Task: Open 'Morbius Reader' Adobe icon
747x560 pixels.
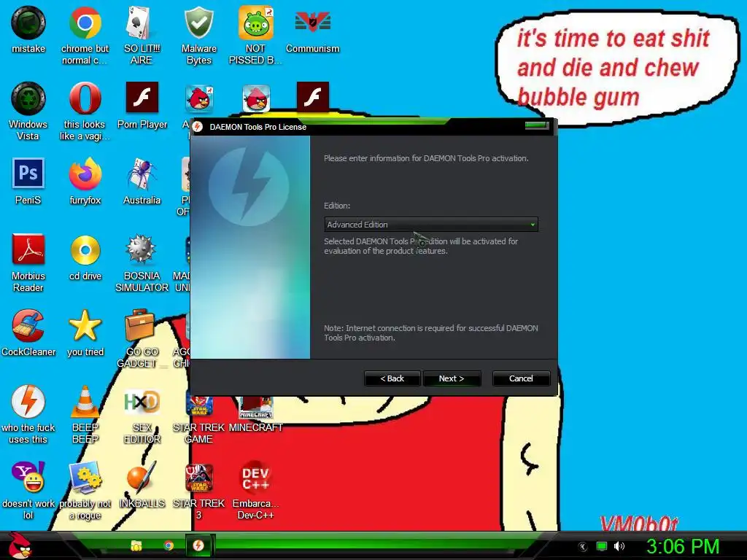Action: [x=28, y=249]
